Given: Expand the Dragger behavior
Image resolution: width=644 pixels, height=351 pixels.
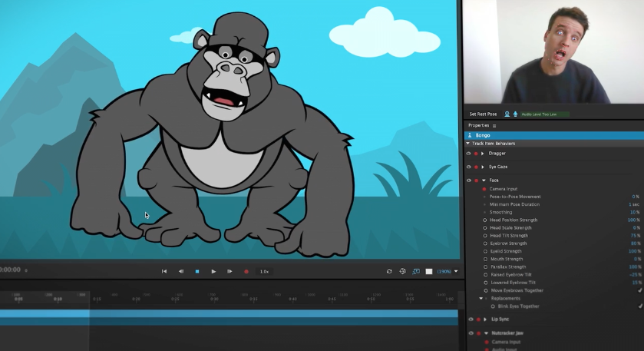Looking at the screenshot, I should point(483,154).
